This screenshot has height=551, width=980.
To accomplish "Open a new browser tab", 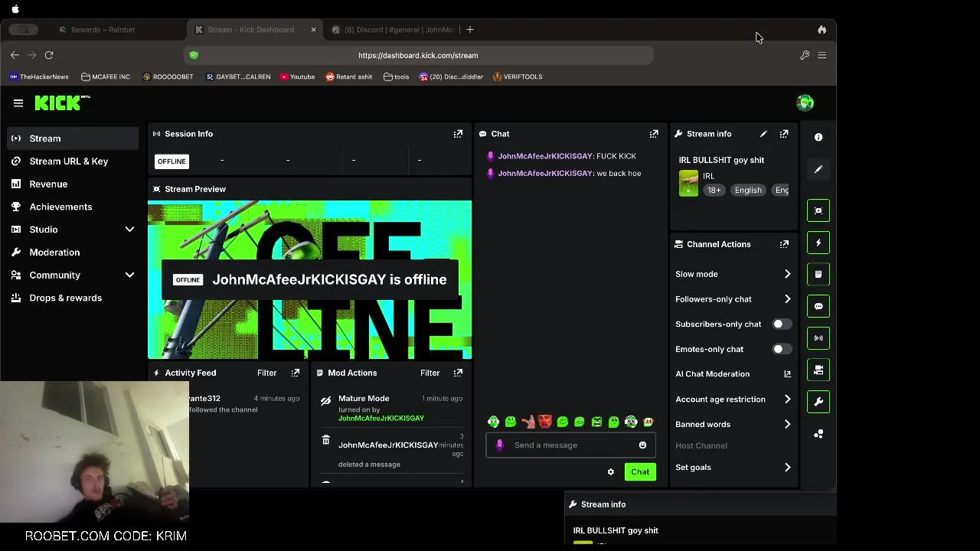I will tap(470, 30).
